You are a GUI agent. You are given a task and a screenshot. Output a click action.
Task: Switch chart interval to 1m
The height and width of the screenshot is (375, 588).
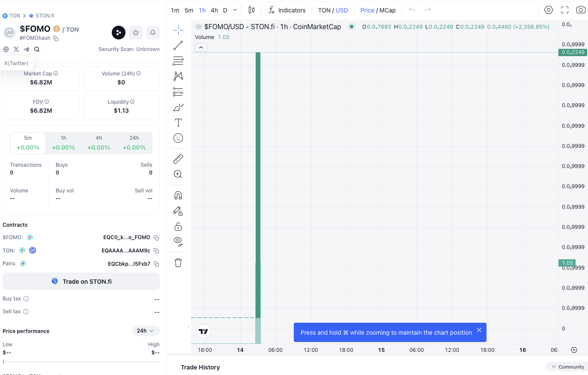point(175,10)
